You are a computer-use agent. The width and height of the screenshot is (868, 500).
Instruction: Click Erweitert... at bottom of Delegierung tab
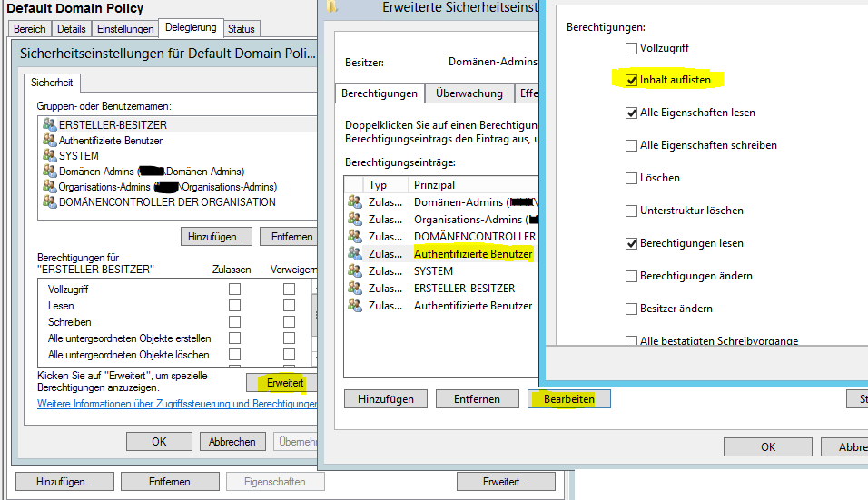506,482
